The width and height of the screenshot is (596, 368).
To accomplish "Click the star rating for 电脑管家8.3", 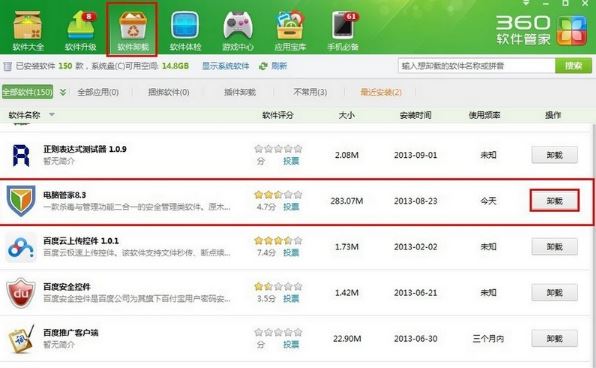I will point(278,195).
